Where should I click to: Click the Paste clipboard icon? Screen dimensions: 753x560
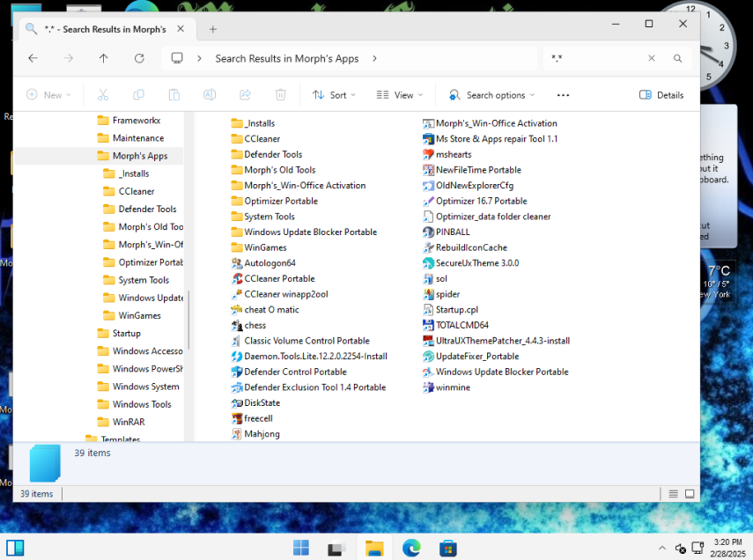point(173,95)
